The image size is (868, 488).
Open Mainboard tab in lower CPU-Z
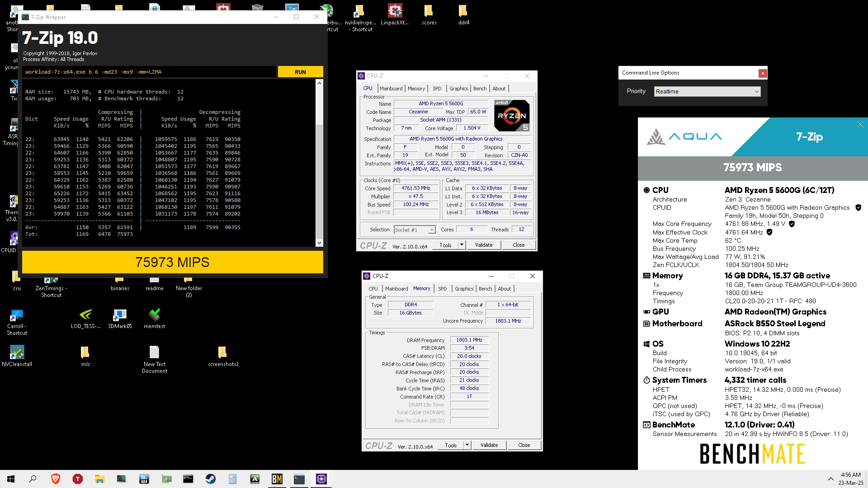coord(396,289)
